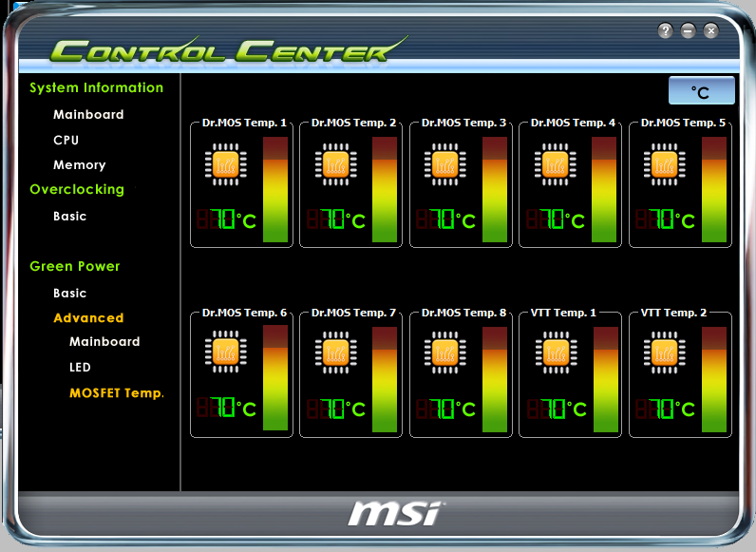Image resolution: width=756 pixels, height=552 pixels.
Task: Click the "Dr.MOS Temp. 5" panel label
Action: click(683, 123)
